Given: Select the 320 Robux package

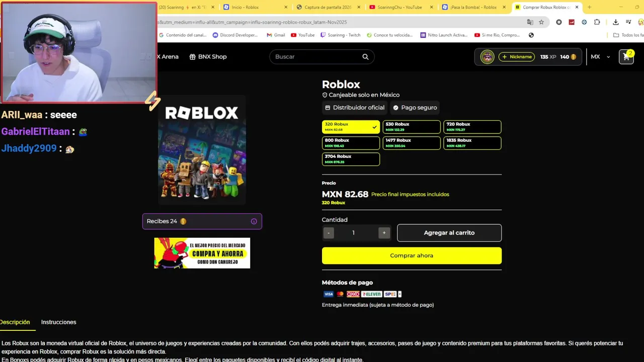Looking at the screenshot, I should click(x=351, y=127).
